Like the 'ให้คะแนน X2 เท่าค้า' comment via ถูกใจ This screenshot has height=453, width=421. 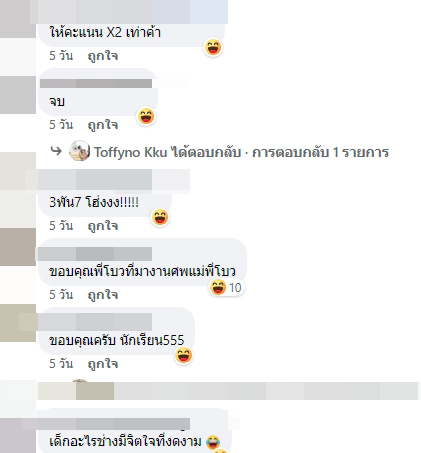tap(103, 56)
